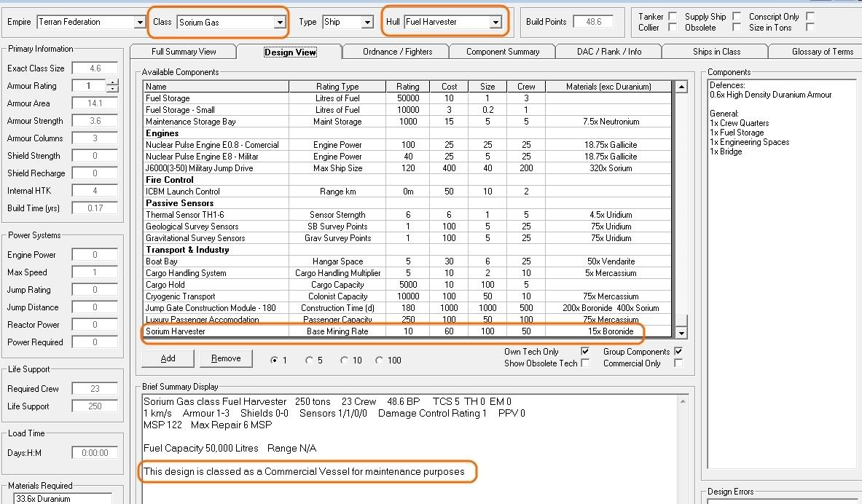Open the Type dropdown showing Ship
The width and height of the screenshot is (862, 504).
[x=367, y=22]
